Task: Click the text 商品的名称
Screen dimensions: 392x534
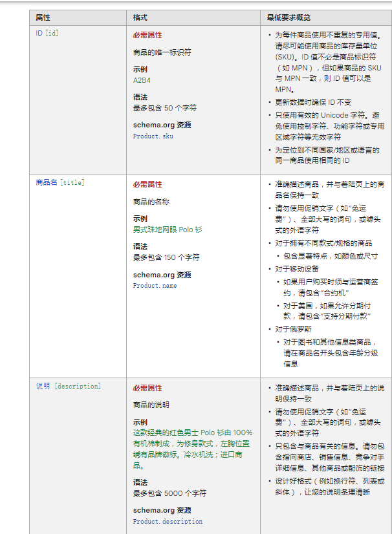Action: click(151, 202)
